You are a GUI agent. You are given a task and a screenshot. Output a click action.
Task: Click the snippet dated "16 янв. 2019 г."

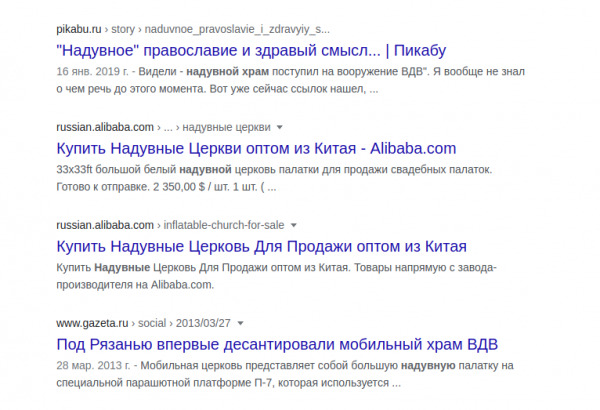(x=290, y=80)
